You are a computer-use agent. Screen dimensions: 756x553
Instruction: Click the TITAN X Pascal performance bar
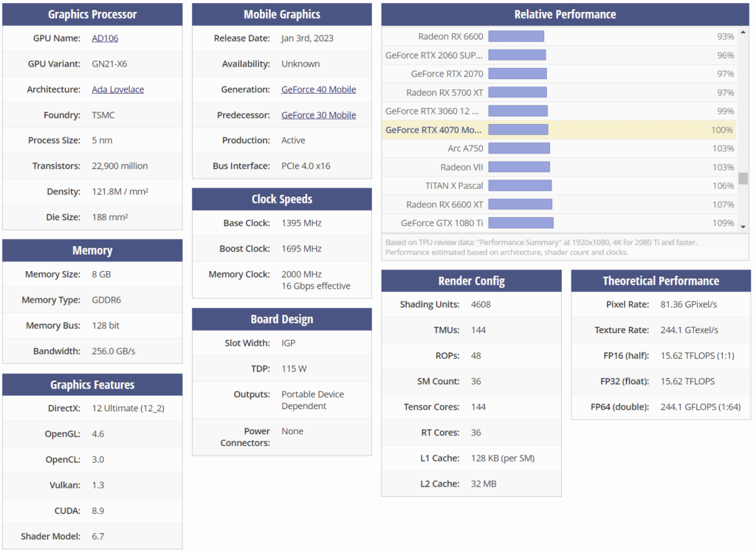pyautogui.click(x=520, y=186)
